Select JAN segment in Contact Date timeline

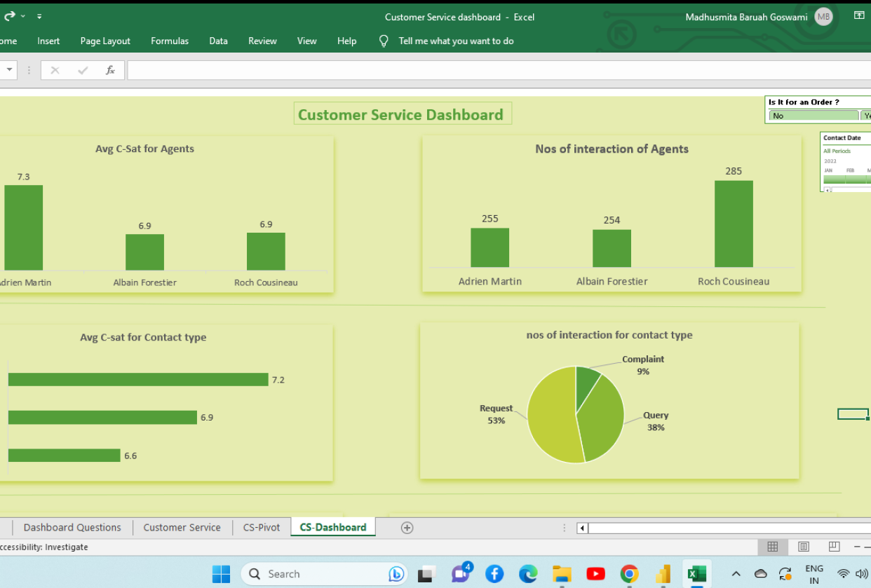[833, 179]
